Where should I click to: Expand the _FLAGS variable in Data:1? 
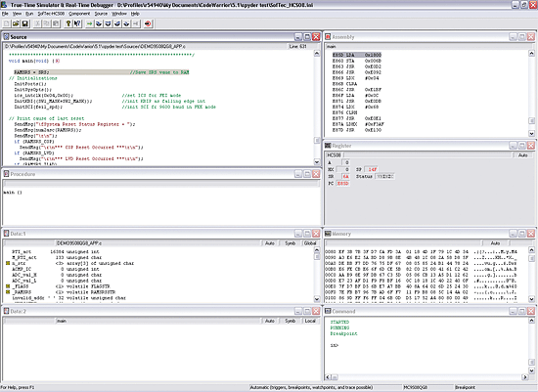tap(8, 286)
